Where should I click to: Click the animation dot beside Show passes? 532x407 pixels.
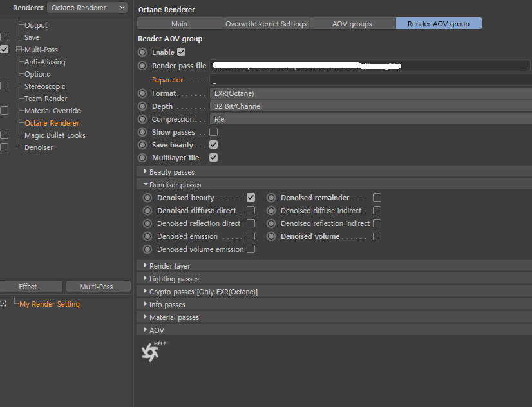pos(142,132)
